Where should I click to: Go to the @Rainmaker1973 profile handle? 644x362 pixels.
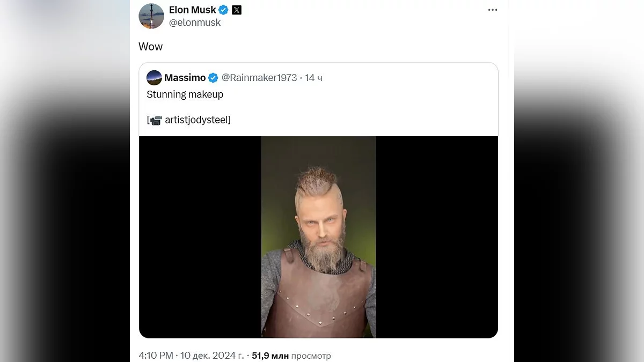click(x=259, y=78)
